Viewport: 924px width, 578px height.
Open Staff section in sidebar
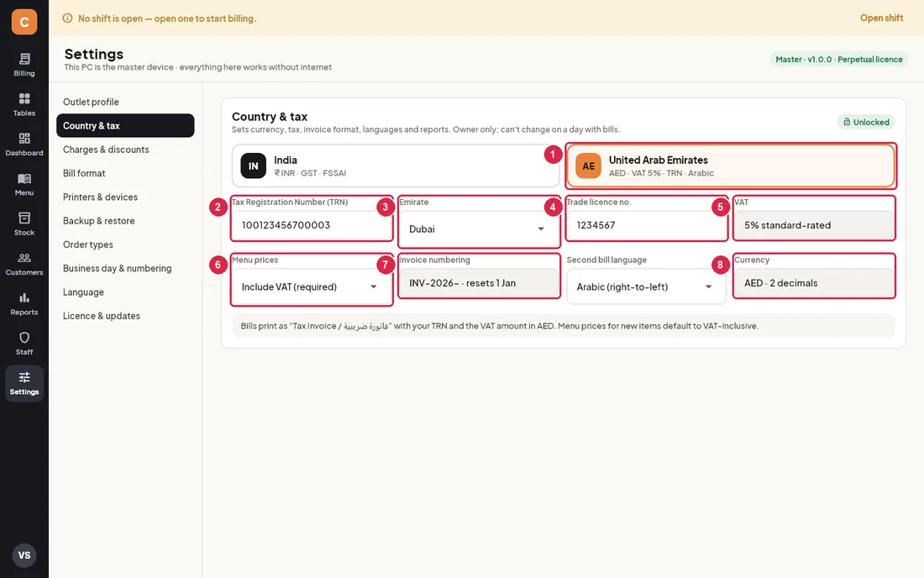click(x=24, y=344)
